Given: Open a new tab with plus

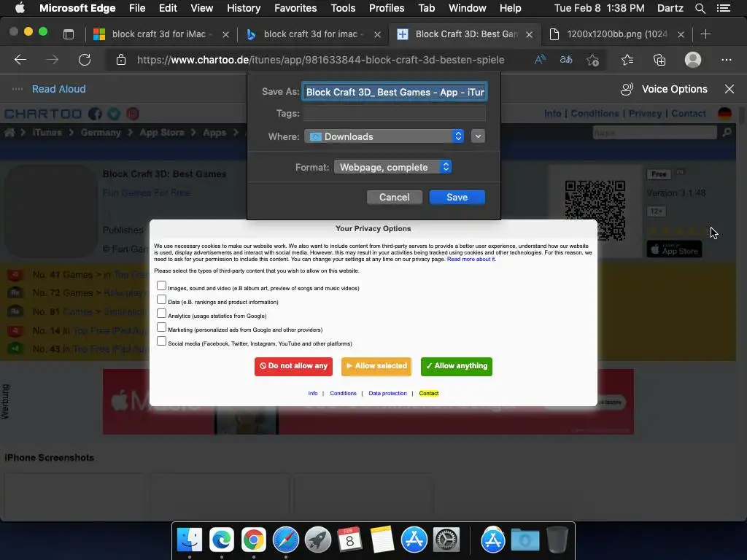Looking at the screenshot, I should click(x=705, y=34).
